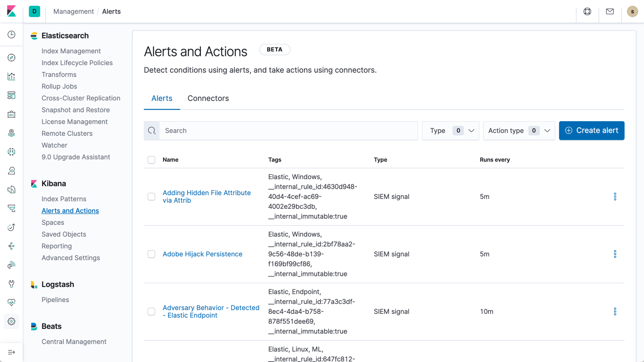This screenshot has width=644, height=362.
Task: Click the BETA badge
Action: [275, 49]
